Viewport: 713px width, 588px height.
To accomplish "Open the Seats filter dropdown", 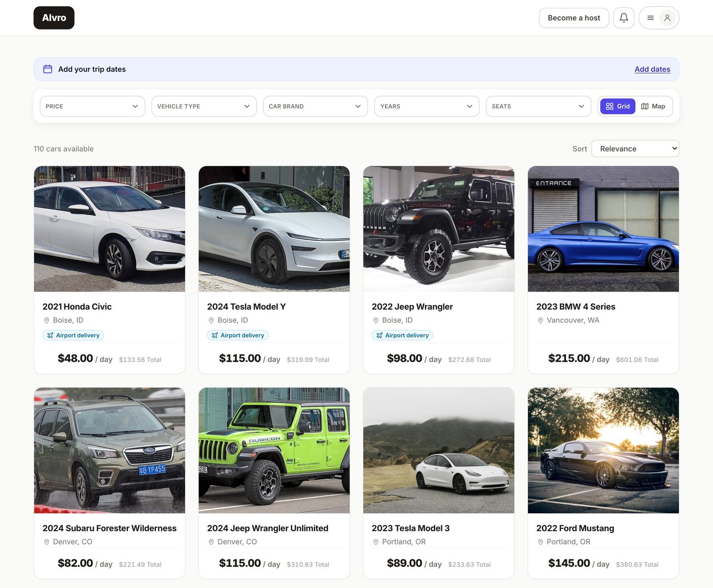I will pos(538,106).
